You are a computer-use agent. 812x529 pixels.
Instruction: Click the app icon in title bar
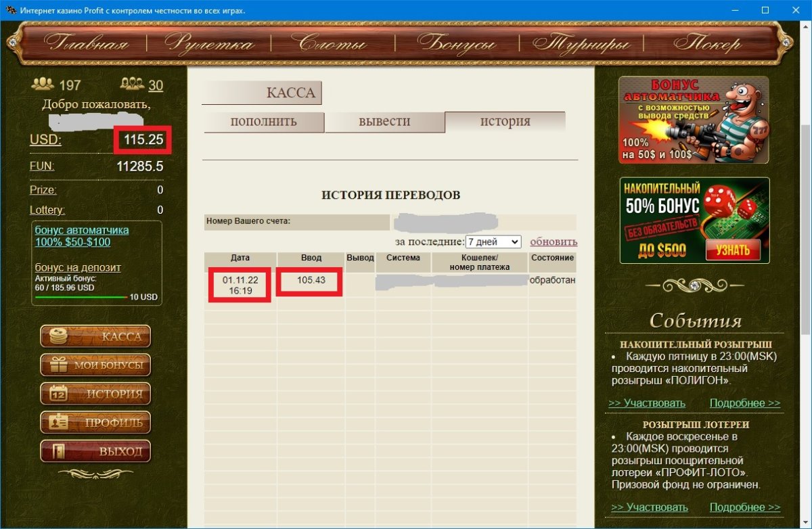11,10
